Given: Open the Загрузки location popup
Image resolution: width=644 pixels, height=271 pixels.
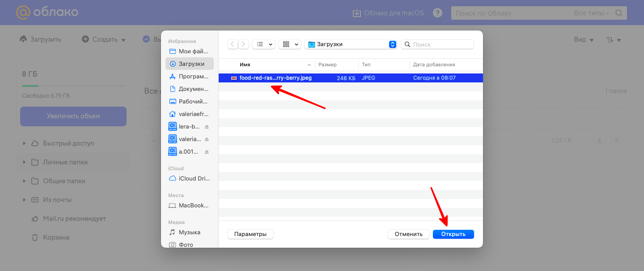Looking at the screenshot, I should (x=351, y=44).
